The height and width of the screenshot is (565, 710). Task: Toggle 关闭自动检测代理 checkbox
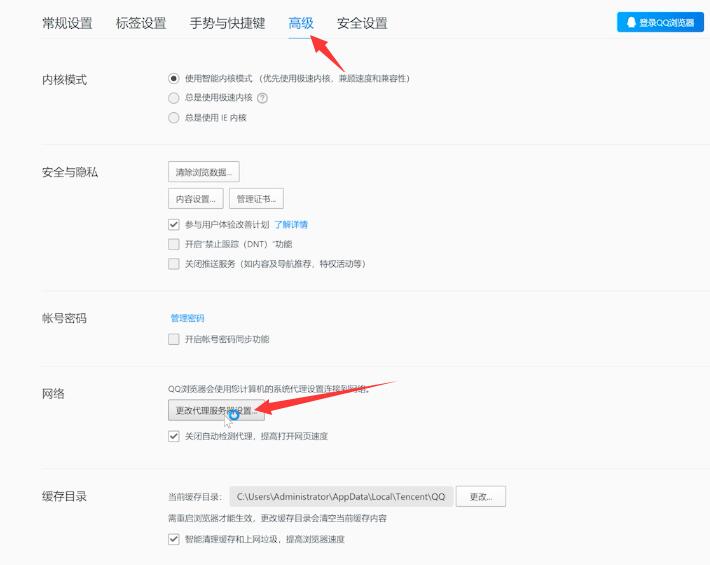(173, 436)
